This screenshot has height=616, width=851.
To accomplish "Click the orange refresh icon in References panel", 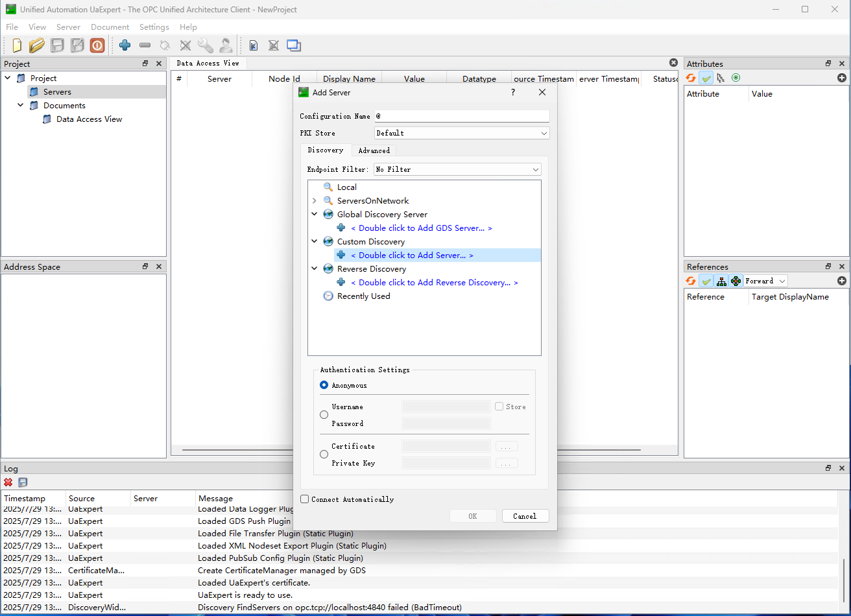I will (x=691, y=281).
